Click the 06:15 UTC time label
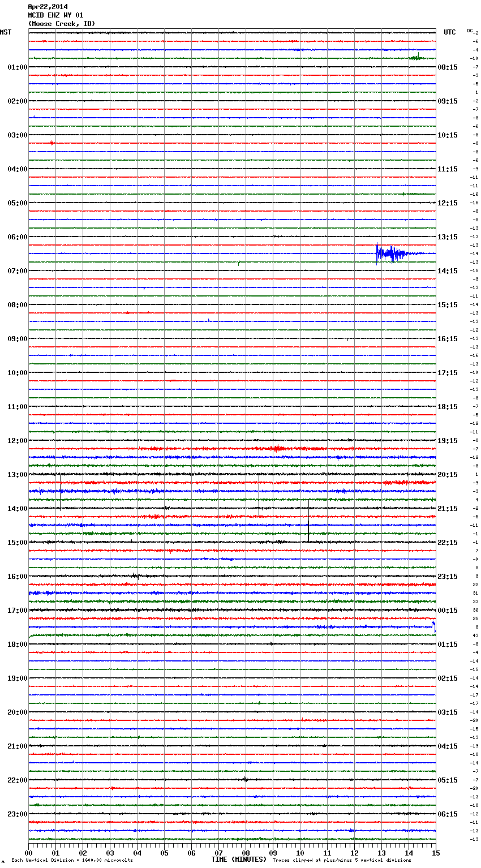This screenshot has height=868, width=481. tap(448, 814)
